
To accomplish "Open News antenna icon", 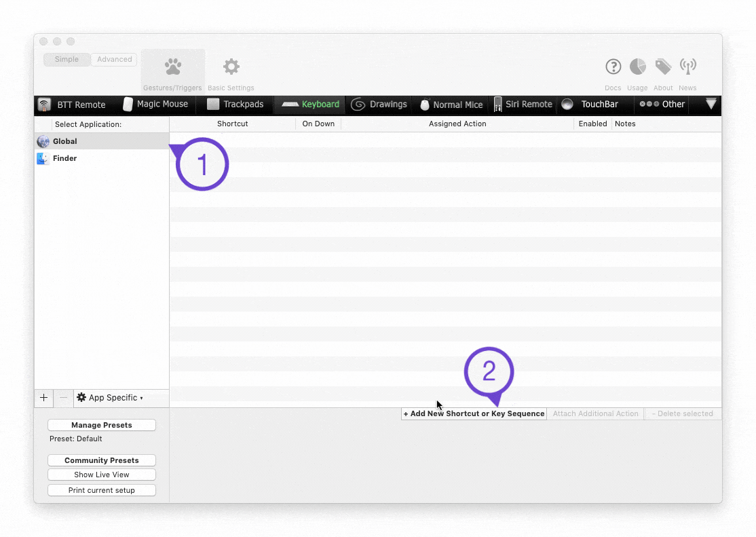I will coord(688,67).
